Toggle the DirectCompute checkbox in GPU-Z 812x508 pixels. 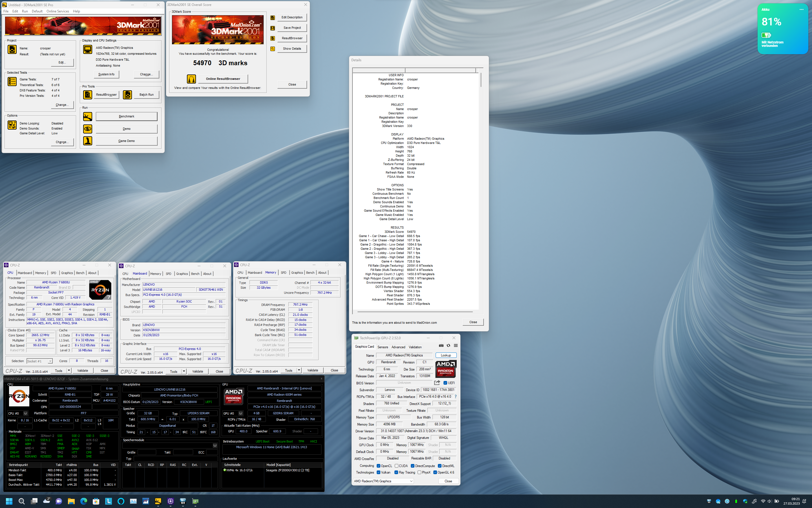click(412, 466)
